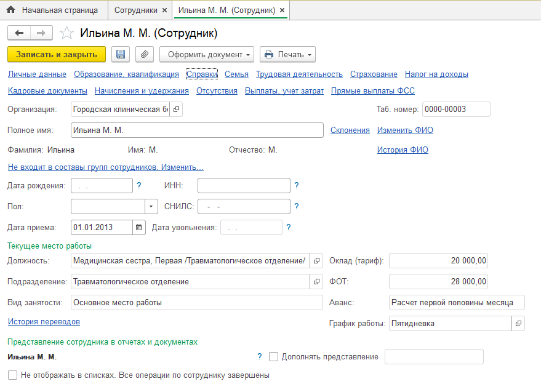Open the Подразделение record with its open icon

click(x=316, y=282)
